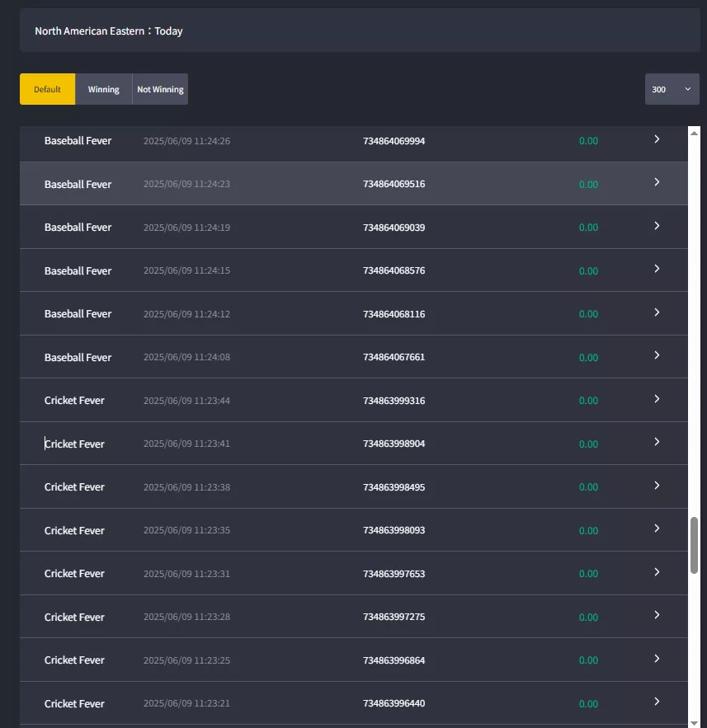Open the 300 records-per-page dropdown
The height and width of the screenshot is (728, 707).
[672, 89]
